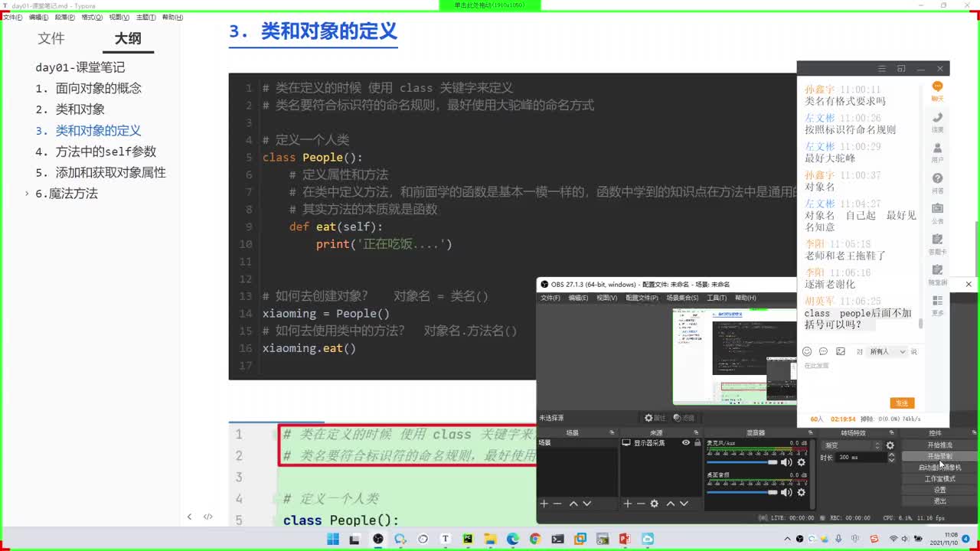Click the speech bubble icon in chat input toolbar
The image size is (980, 551).
823,351
